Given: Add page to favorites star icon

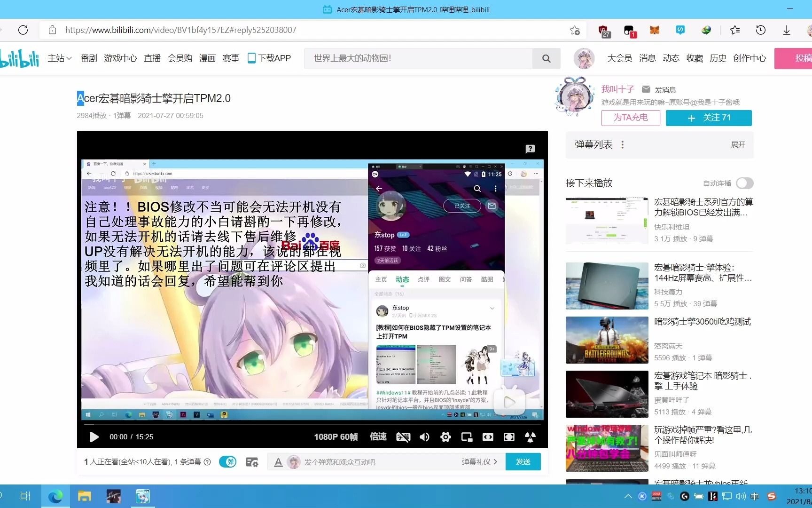Looking at the screenshot, I should 575,30.
